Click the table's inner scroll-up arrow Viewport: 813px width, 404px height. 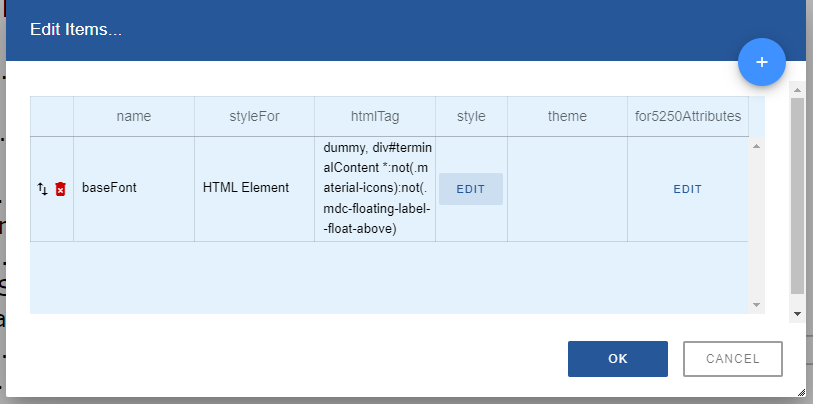click(756, 147)
